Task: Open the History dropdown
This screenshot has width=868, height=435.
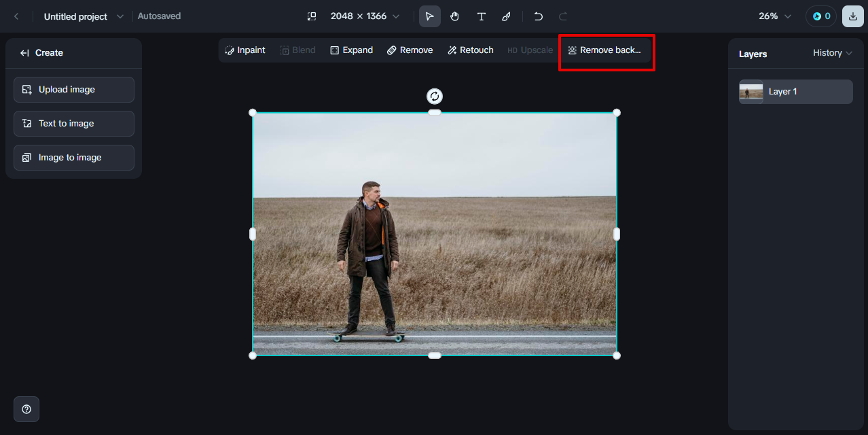Action: 833,53
